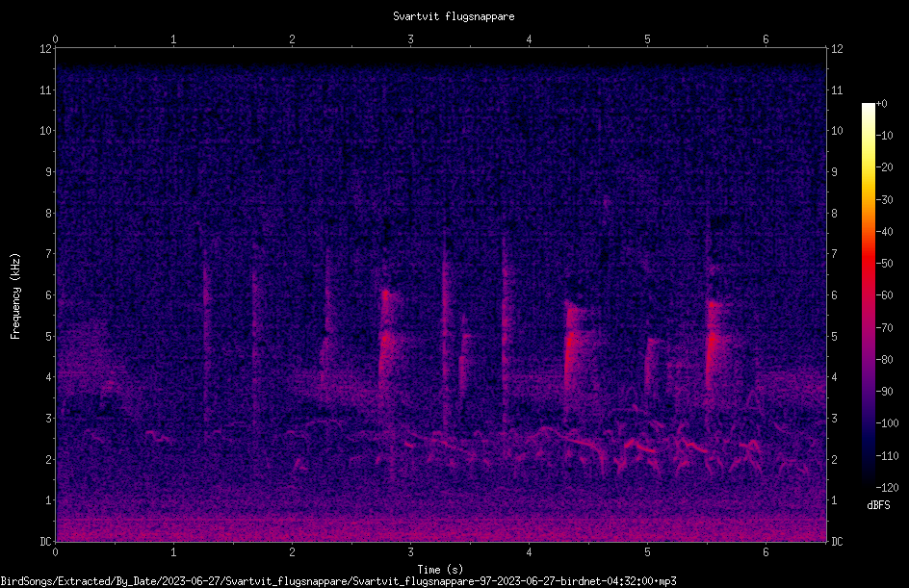Click the +0 white top of color scale
909x588 pixels.
868,106
